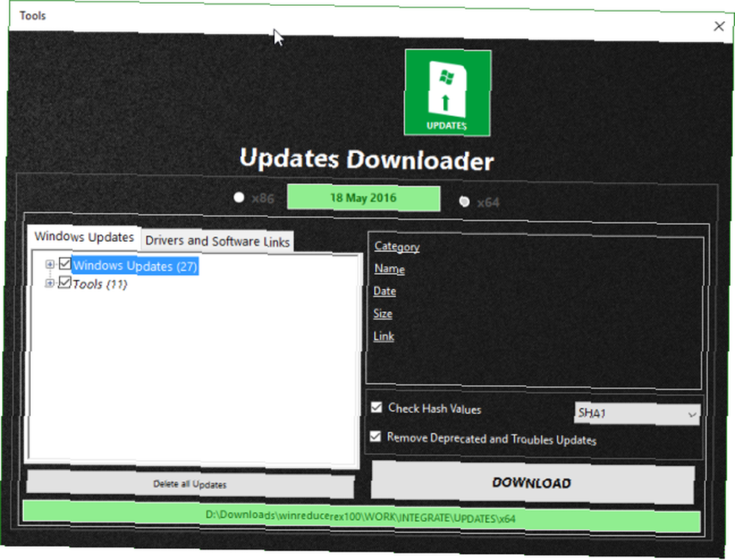Select the Tools (11) tree item
This screenshot has width=735, height=560.
(100, 284)
